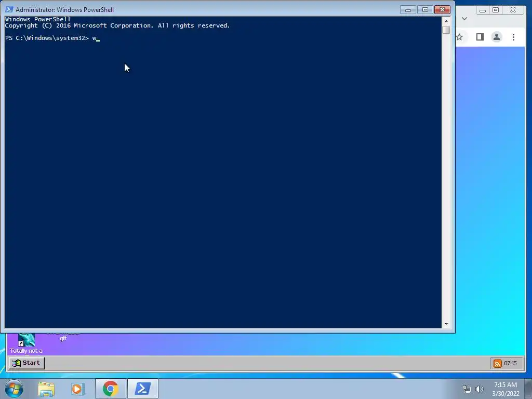Image resolution: width=532 pixels, height=399 pixels.
Task: Click the PowerShell scrollbar thumb
Action: click(446, 30)
